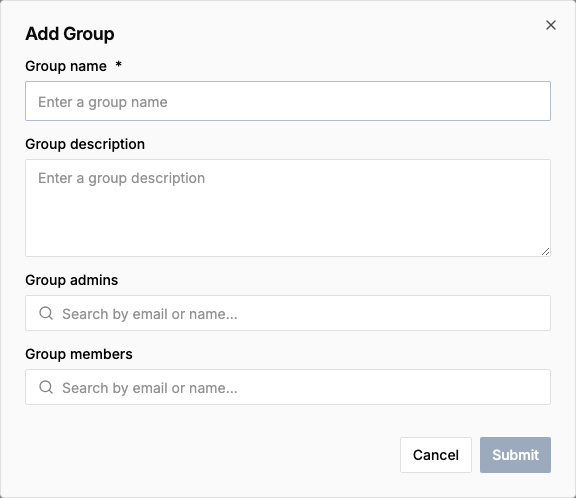This screenshot has height=498, width=576.
Task: Search for Group members by email
Action: point(288,387)
